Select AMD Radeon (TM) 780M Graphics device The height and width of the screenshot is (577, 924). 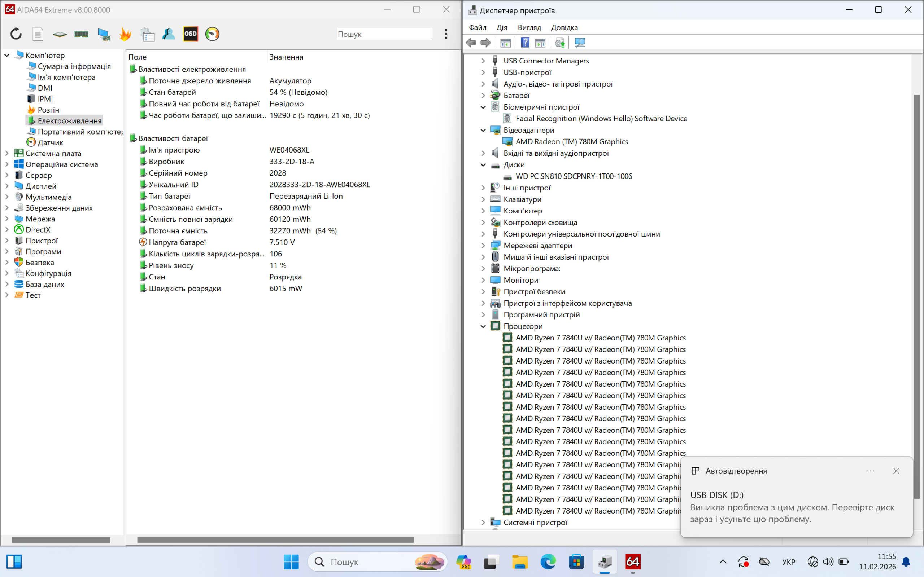click(571, 142)
